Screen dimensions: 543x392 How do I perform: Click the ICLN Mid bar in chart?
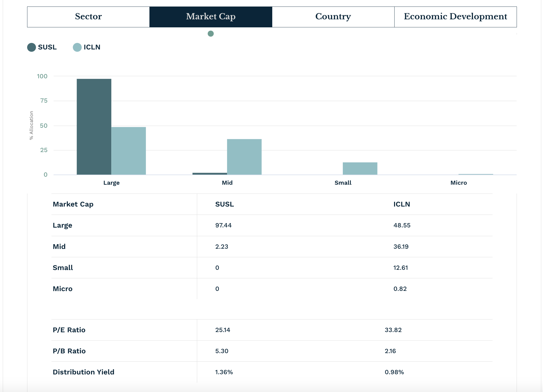point(244,157)
